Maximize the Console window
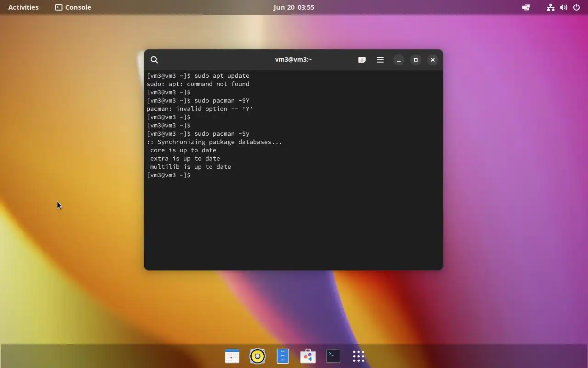Screen dimensions: 588x368 [x=416, y=60]
